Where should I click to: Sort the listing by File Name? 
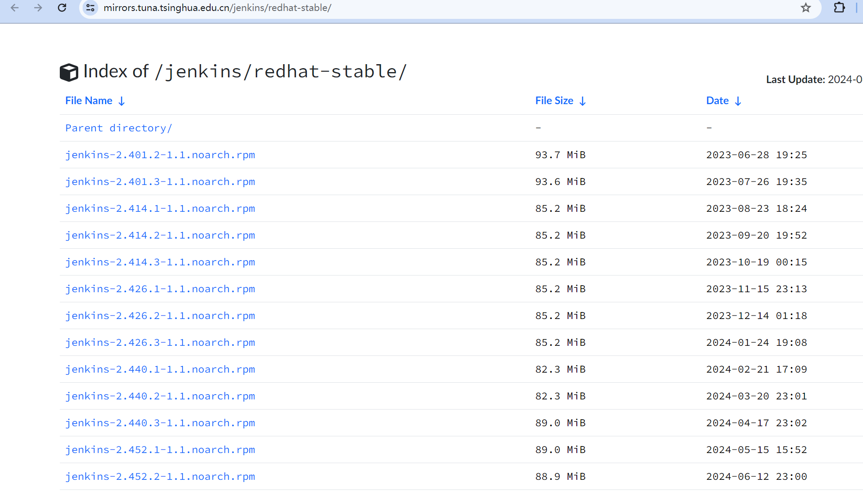coord(95,101)
